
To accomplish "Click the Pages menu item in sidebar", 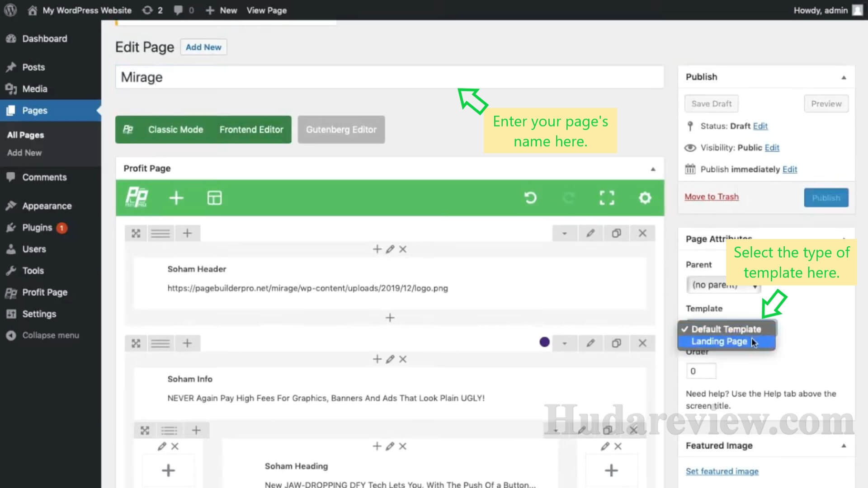I will coord(34,110).
